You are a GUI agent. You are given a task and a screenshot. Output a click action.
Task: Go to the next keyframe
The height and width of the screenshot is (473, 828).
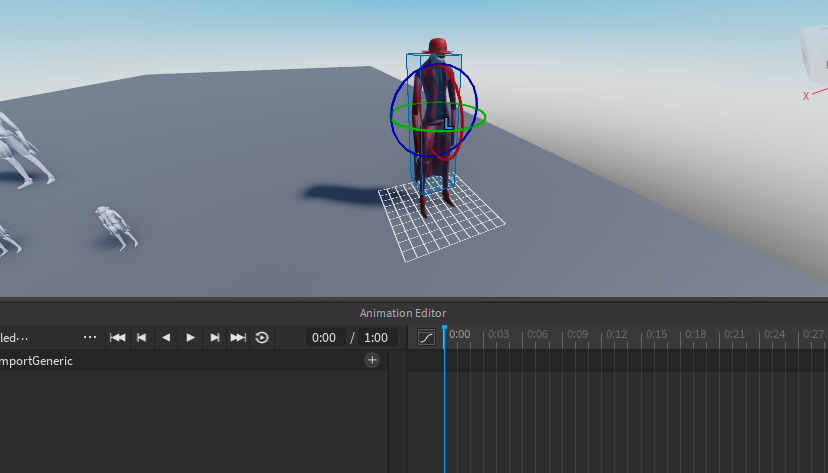pos(214,337)
